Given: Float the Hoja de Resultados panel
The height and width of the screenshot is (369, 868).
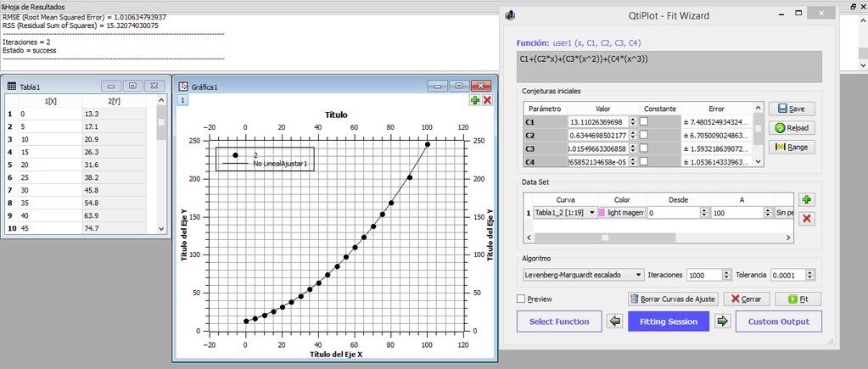Looking at the screenshot, I should tap(852, 7).
